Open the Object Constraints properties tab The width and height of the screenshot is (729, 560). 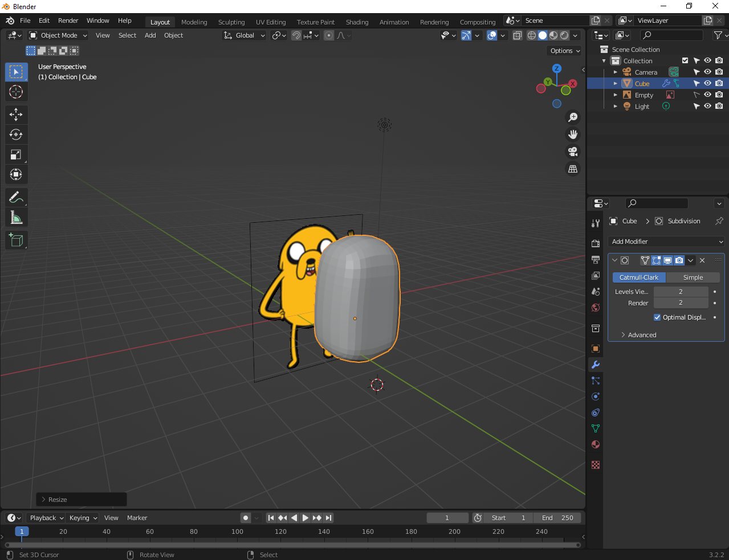pos(596,412)
